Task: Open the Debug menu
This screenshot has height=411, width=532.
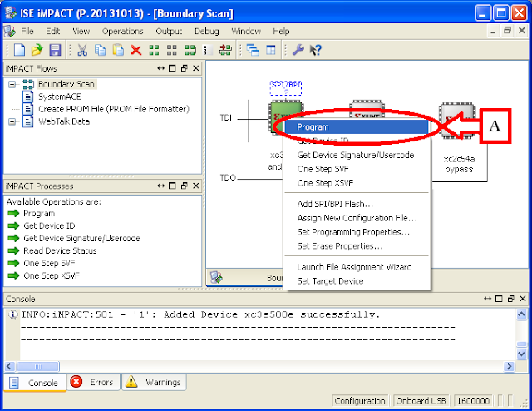Action: click(207, 32)
